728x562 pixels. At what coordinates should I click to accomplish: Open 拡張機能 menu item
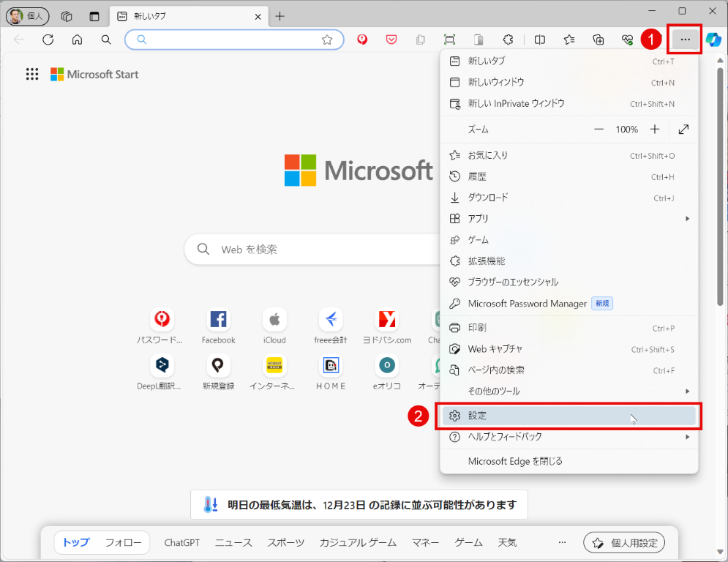point(568,261)
